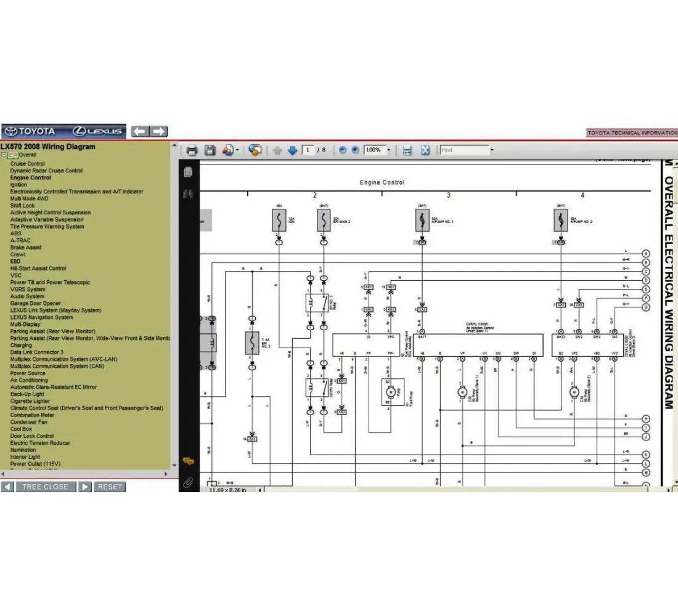Open the Comments panel speech bubbles icon
This screenshot has height=616, width=678.
coord(189,461)
